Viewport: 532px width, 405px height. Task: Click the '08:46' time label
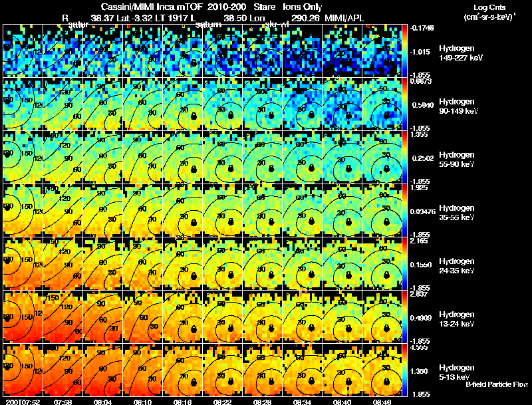point(382,402)
